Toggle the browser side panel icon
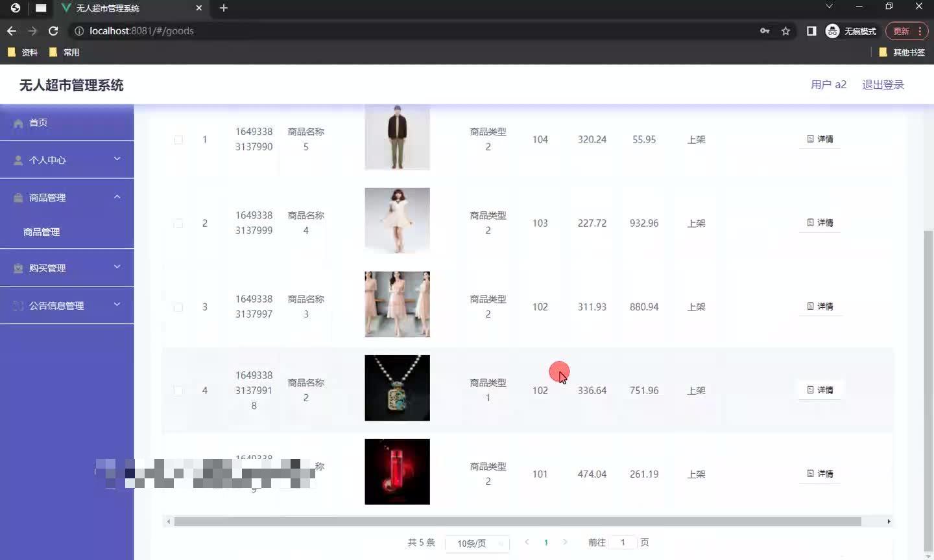The height and width of the screenshot is (560, 934). pos(811,30)
